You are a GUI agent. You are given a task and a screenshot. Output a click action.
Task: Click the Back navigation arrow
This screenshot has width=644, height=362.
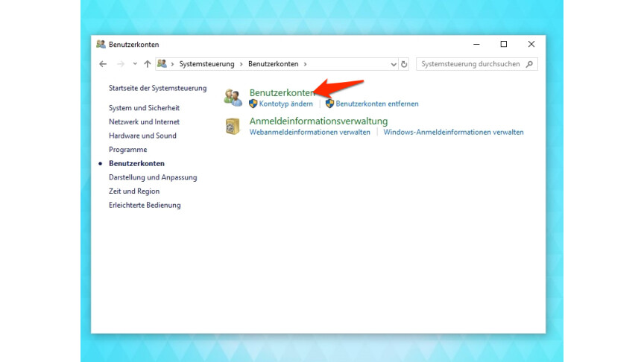(103, 64)
